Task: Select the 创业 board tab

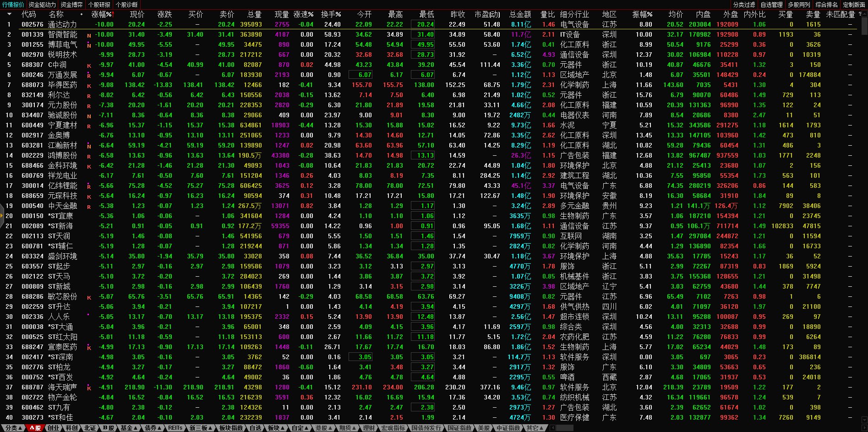Action: pos(54,428)
